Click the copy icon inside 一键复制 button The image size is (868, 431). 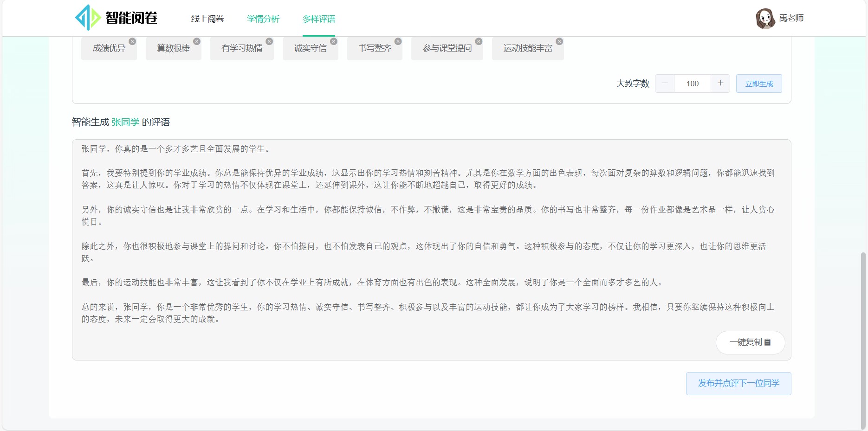[768, 343]
